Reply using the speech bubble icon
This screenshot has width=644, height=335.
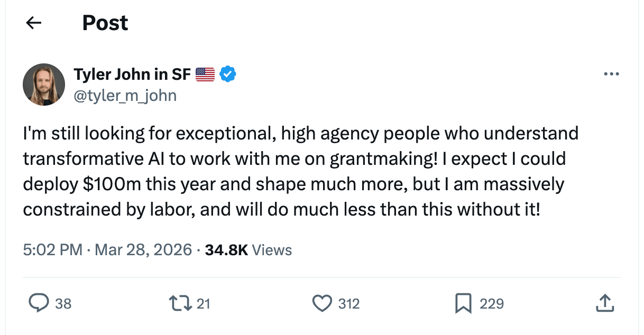(x=39, y=303)
